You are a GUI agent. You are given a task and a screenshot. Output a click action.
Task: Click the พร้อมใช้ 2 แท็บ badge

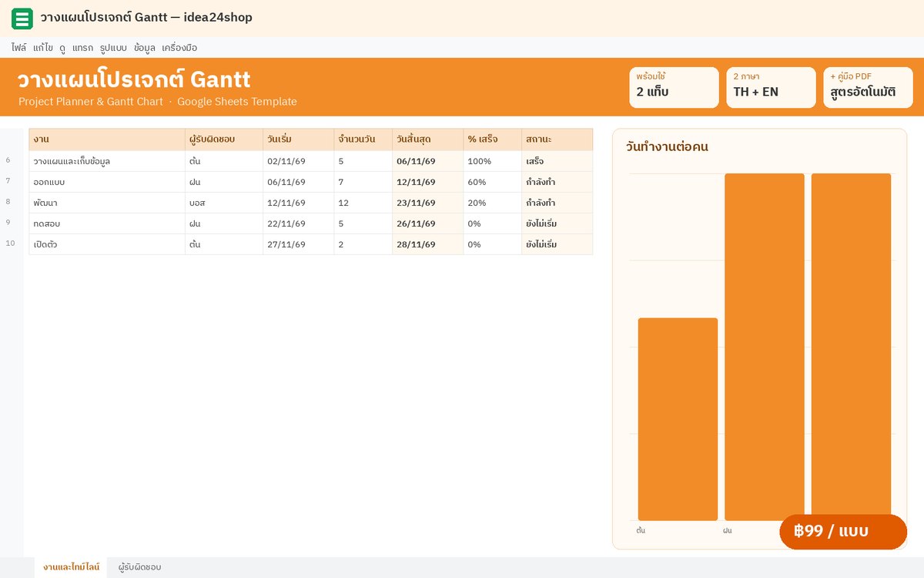[x=674, y=87]
